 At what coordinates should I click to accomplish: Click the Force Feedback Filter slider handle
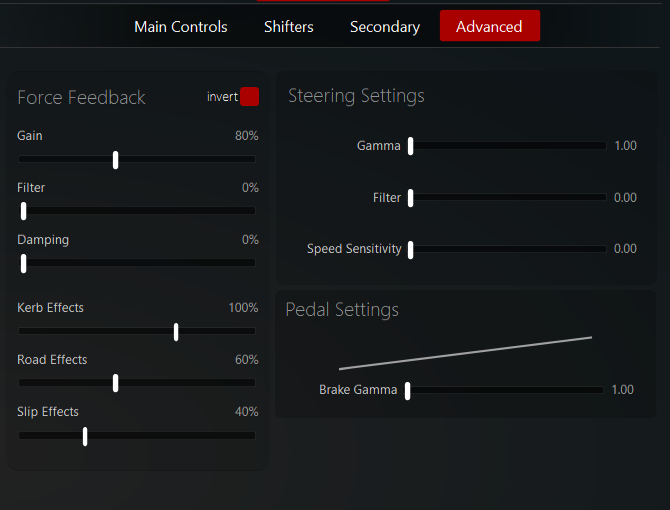pos(24,211)
